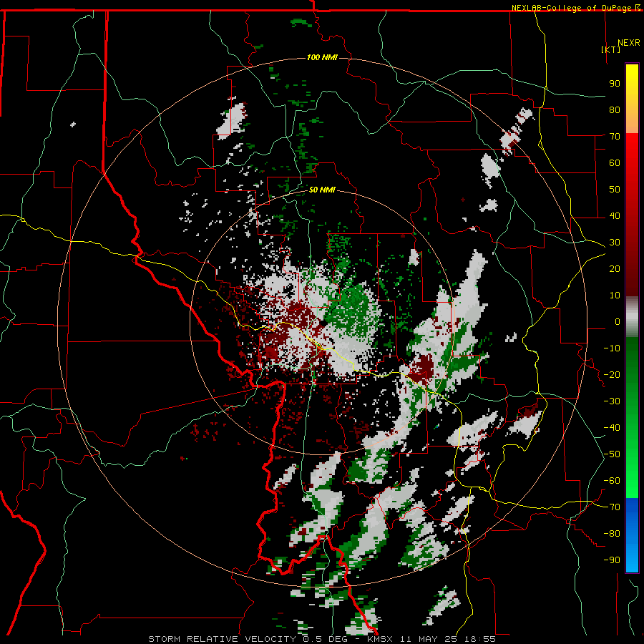Pick the blue segment of the color bar
644x644 pixels.
[632, 535]
